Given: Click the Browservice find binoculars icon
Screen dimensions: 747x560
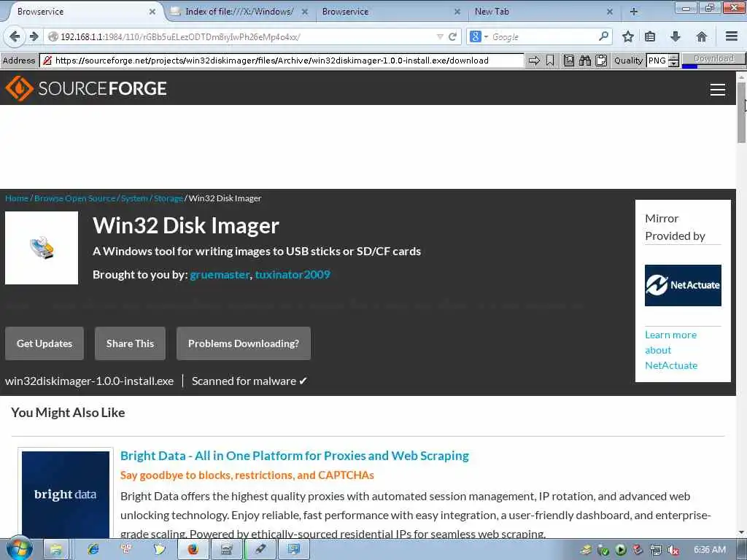Looking at the screenshot, I should click(x=585, y=61).
